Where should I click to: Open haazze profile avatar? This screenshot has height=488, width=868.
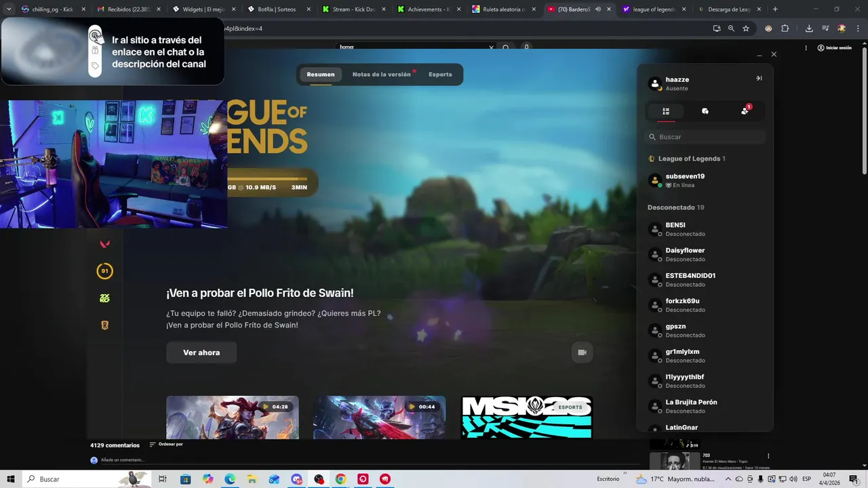(x=655, y=84)
